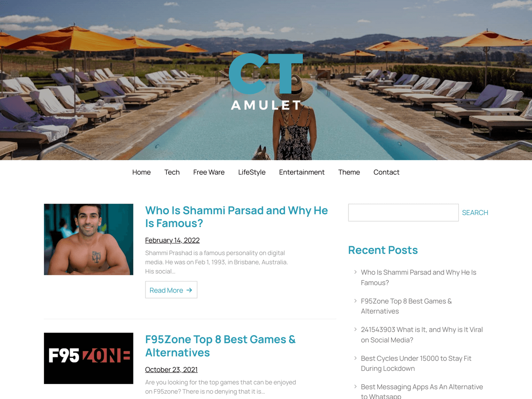This screenshot has width=532, height=399.
Task: Open the F95Zone logo thumbnail
Action: tap(89, 358)
